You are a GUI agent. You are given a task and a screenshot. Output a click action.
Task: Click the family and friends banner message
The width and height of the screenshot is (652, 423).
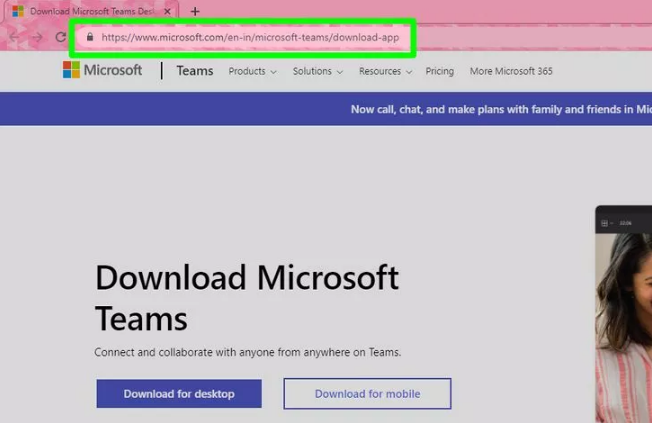[x=501, y=109]
